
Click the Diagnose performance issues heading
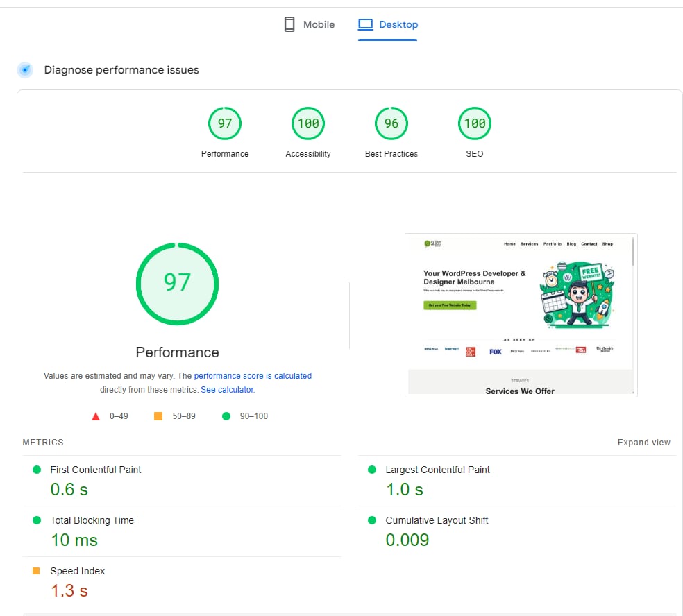pyautogui.click(x=121, y=69)
